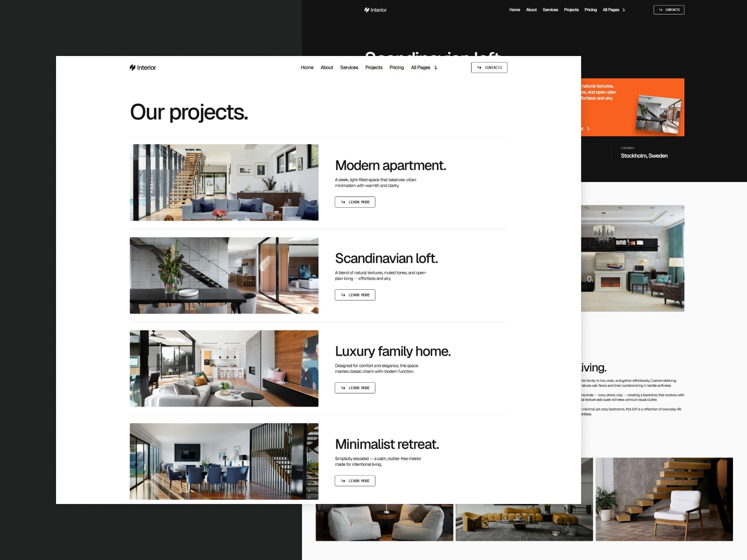
Task: Click the Luxury family home thumbnail
Action: 224,368
